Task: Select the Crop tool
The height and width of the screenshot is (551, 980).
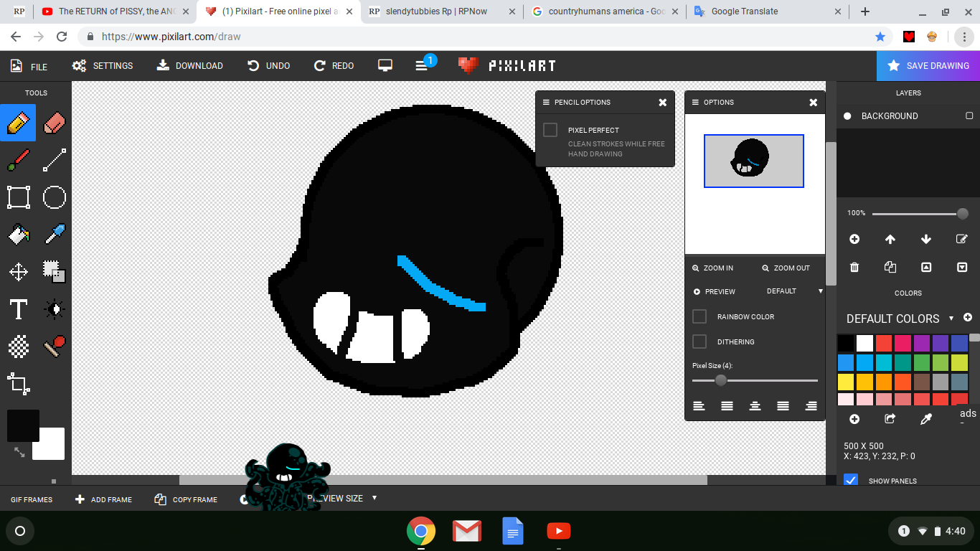Action: [18, 383]
